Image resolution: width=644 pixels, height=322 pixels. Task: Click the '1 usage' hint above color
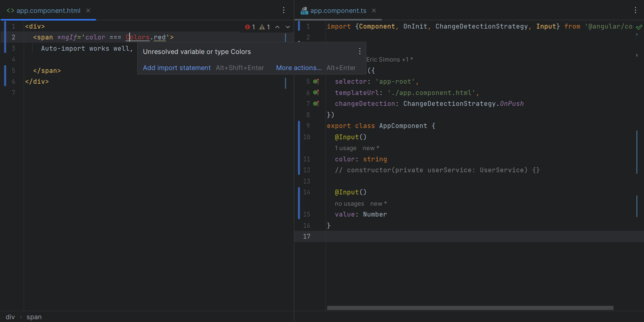point(345,148)
